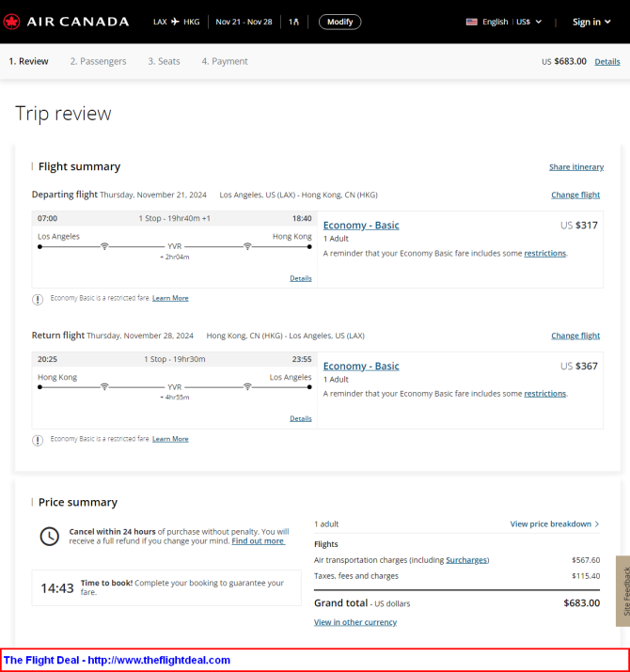Click warning icon below return flight
630x672 pixels.
[38, 440]
